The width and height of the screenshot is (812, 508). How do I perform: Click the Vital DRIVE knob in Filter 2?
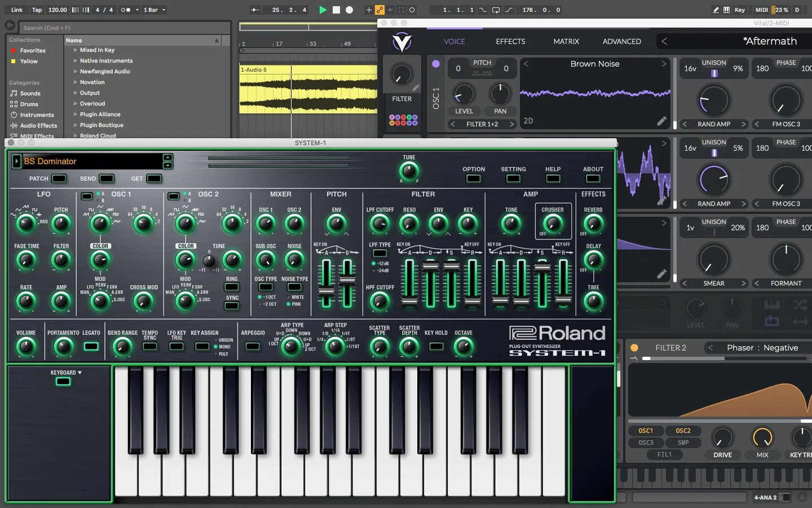point(722,438)
